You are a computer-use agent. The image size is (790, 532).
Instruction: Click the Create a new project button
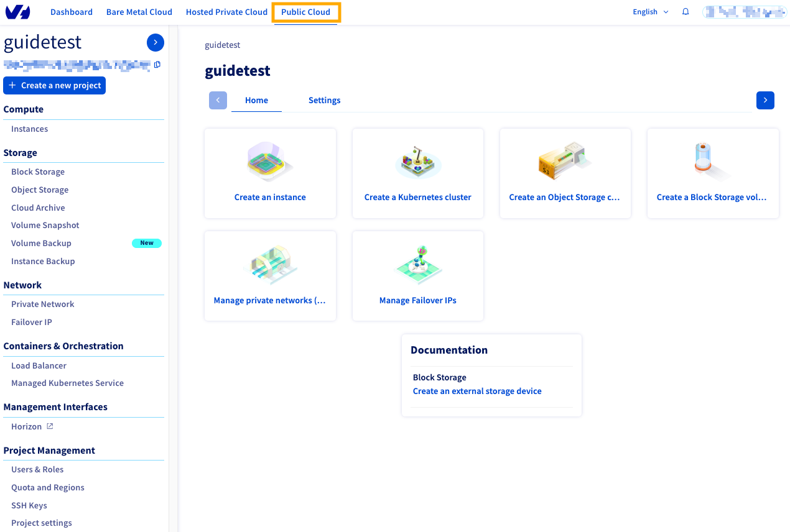54,85
